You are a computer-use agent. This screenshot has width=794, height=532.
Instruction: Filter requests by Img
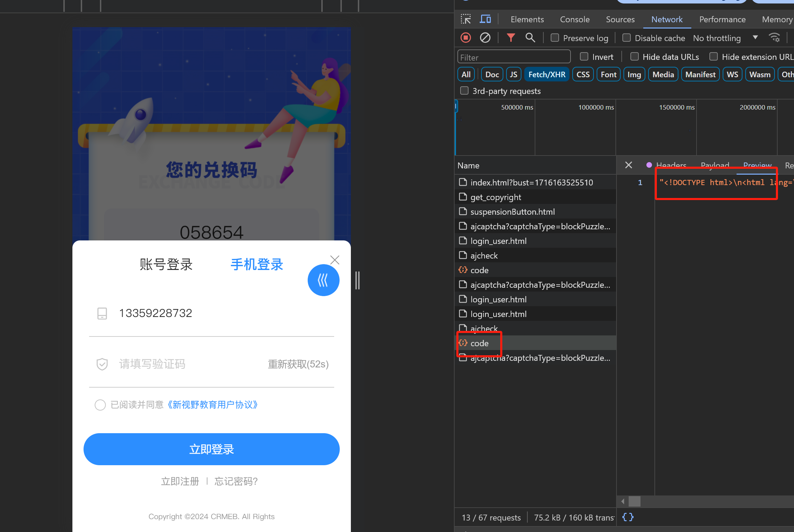(634, 74)
